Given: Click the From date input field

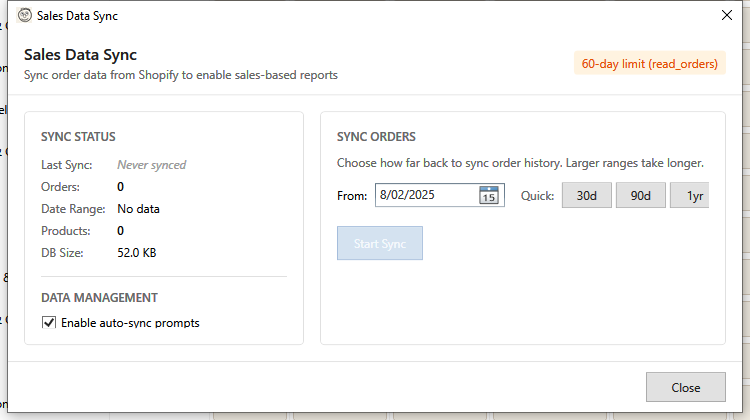Looking at the screenshot, I should click(440, 195).
